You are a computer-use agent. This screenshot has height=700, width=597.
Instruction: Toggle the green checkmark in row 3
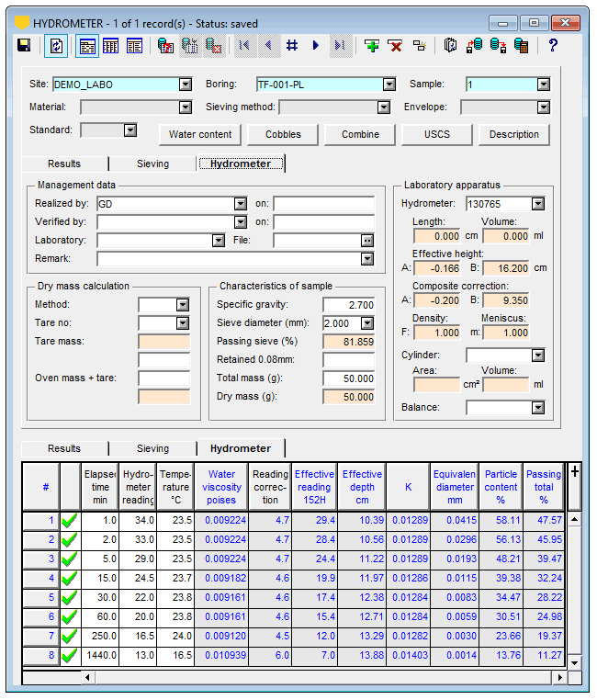tap(70, 559)
